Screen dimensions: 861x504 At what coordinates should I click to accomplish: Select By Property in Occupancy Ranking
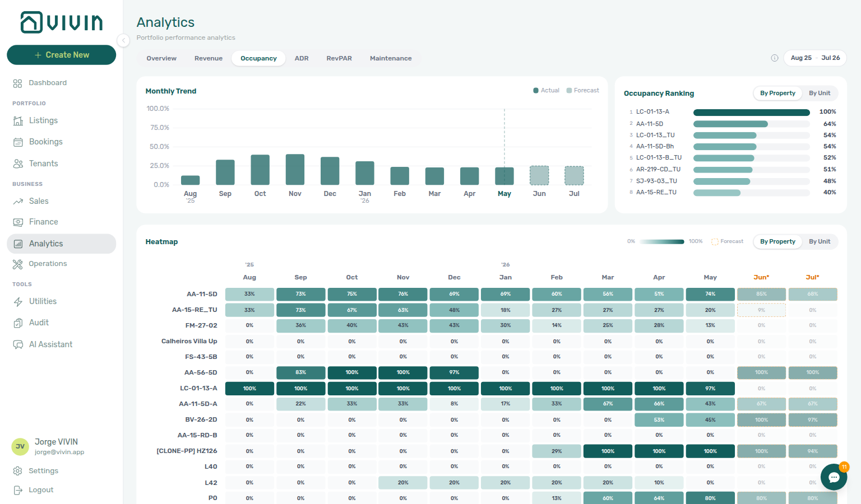click(x=777, y=93)
